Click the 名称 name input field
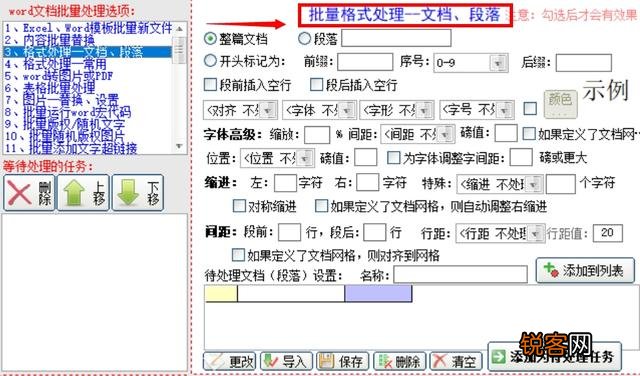The width and height of the screenshot is (640, 376). 460,274
